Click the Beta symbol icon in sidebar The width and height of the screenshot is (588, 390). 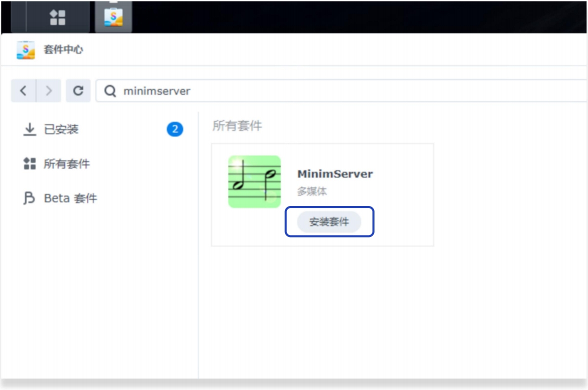(x=29, y=198)
